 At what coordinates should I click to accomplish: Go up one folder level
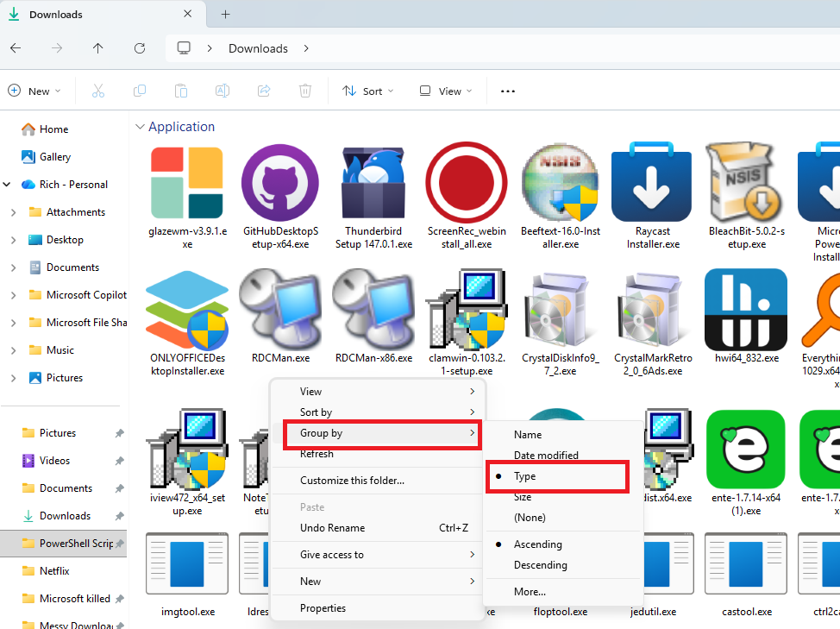pyautogui.click(x=97, y=48)
